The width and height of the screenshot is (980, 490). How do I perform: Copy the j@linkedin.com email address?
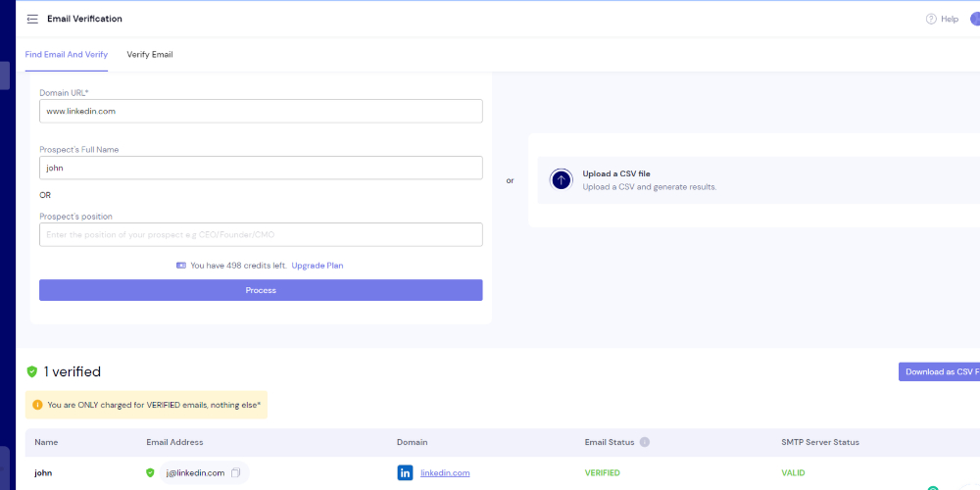point(235,472)
